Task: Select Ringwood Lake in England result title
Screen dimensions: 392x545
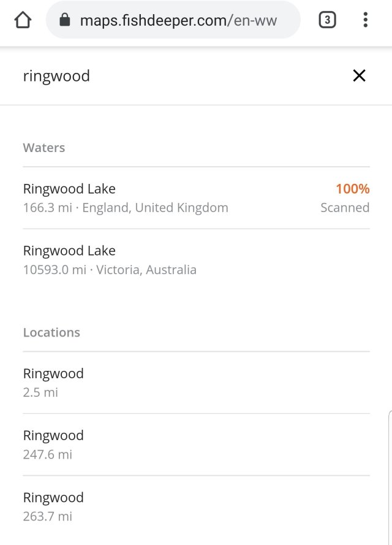Action: click(69, 189)
